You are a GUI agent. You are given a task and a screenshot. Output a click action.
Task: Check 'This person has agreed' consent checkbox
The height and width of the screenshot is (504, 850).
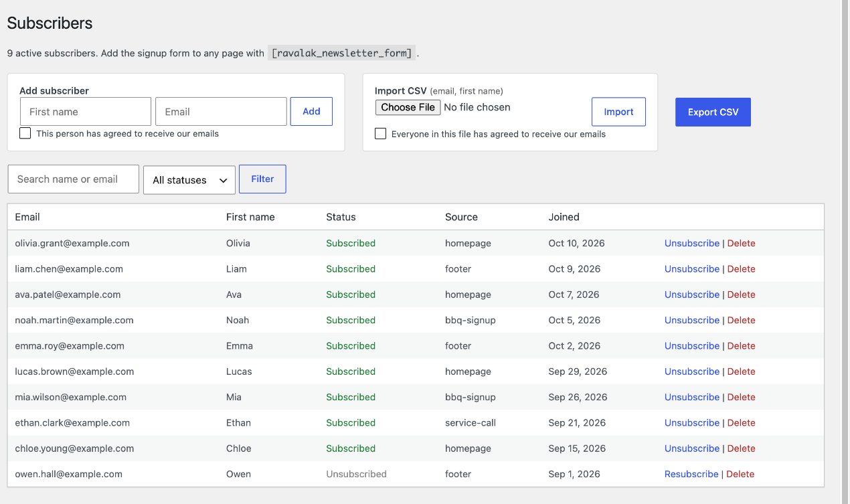pos(25,133)
